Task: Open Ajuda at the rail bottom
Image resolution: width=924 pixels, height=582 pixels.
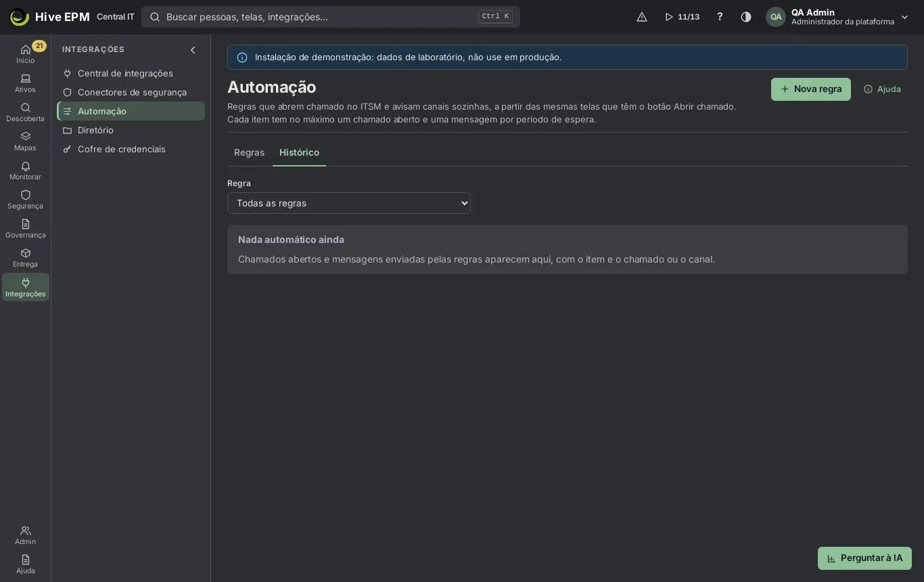Action: pyautogui.click(x=25, y=564)
